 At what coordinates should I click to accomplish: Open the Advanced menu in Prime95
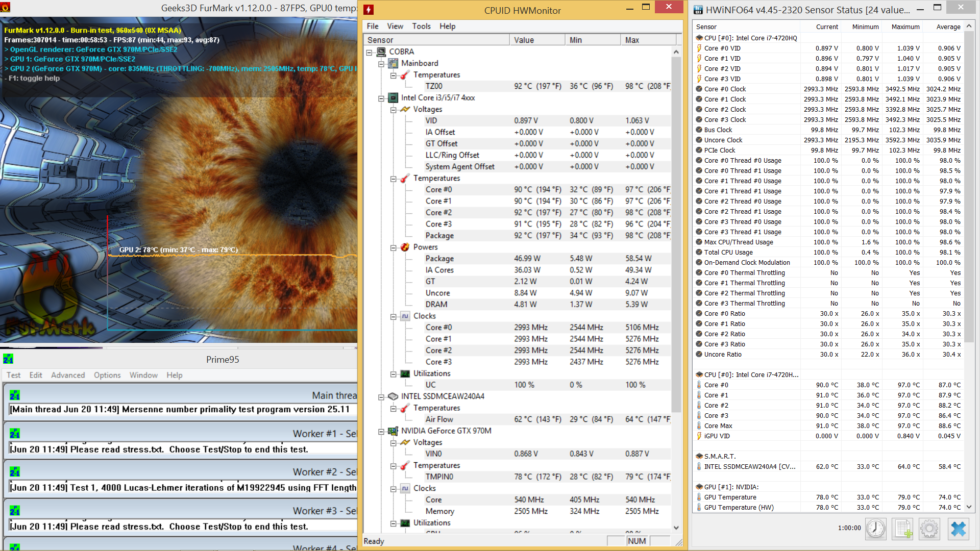point(68,375)
